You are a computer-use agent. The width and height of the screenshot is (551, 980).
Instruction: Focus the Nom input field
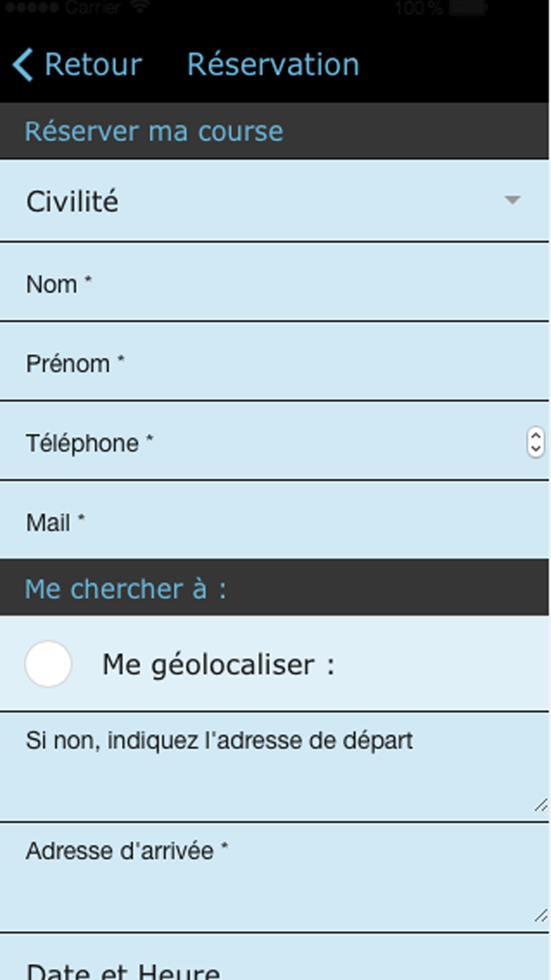pyautogui.click(x=274, y=282)
